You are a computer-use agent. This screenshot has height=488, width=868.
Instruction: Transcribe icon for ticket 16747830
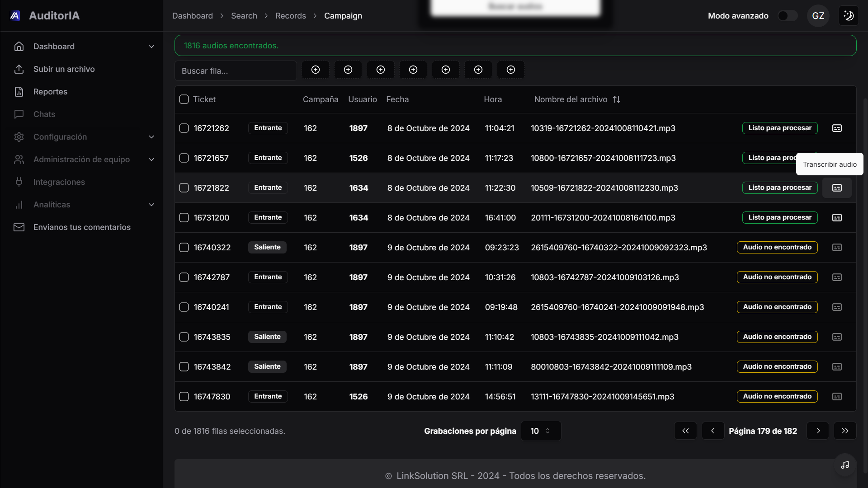(x=837, y=397)
